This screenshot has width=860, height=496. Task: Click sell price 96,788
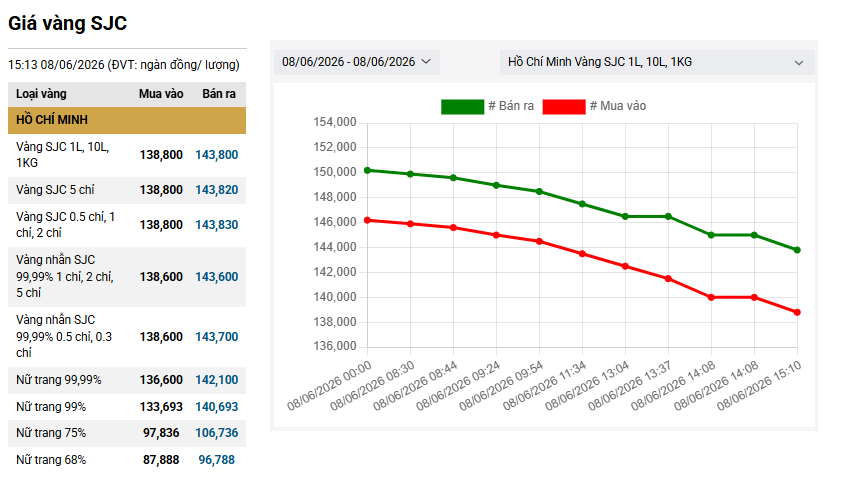217,460
